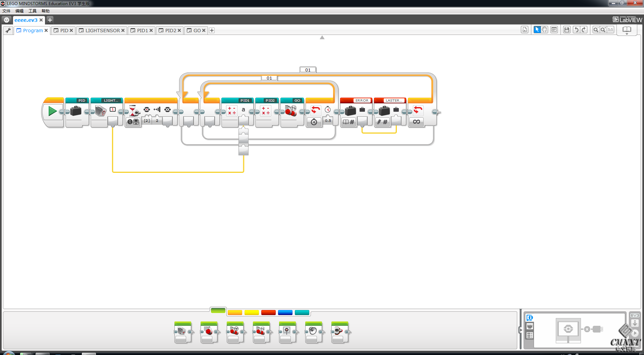The image size is (644, 355).
Task: Select the pointer select tool
Action: click(537, 30)
